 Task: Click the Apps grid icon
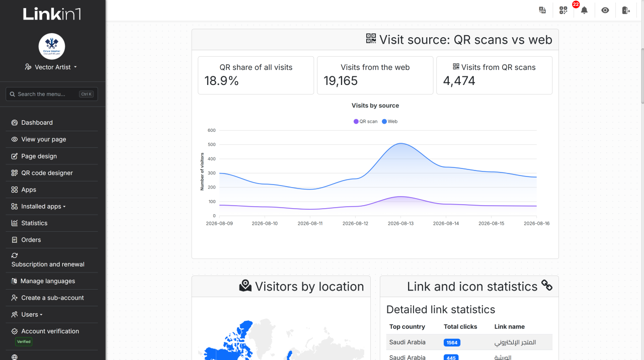pos(15,190)
